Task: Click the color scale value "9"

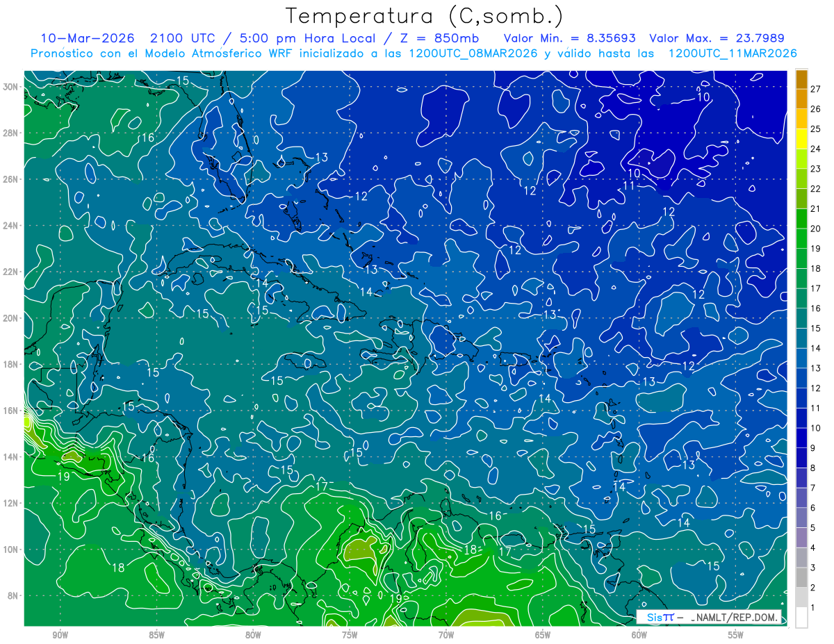Action: (x=813, y=448)
